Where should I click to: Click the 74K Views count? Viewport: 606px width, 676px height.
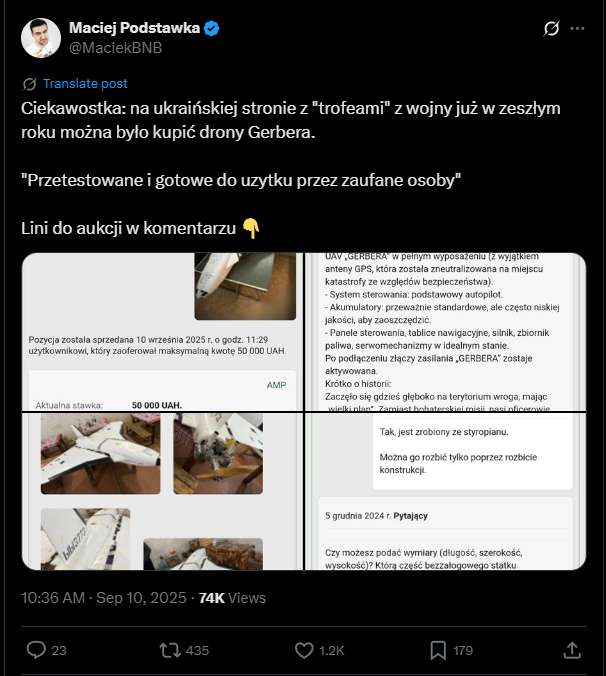coord(233,598)
